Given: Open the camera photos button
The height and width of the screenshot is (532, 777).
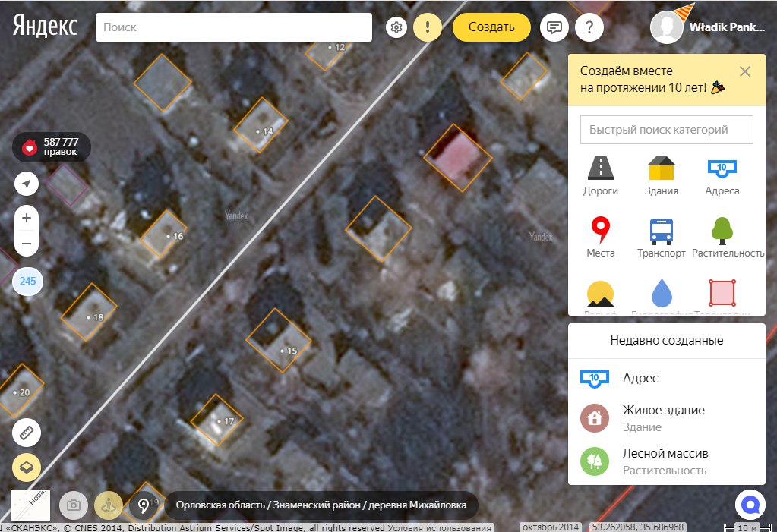Looking at the screenshot, I should click(x=74, y=505).
